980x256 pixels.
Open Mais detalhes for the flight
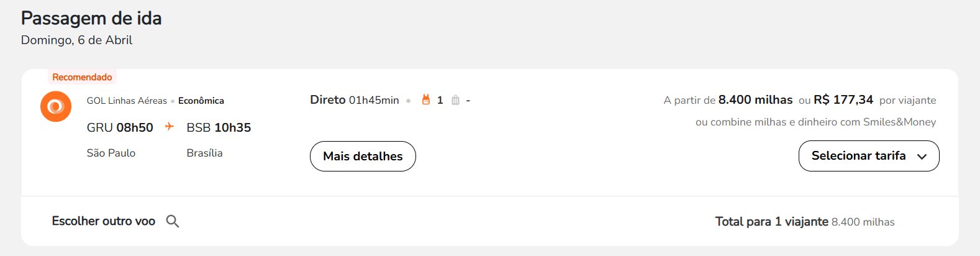coord(363,156)
